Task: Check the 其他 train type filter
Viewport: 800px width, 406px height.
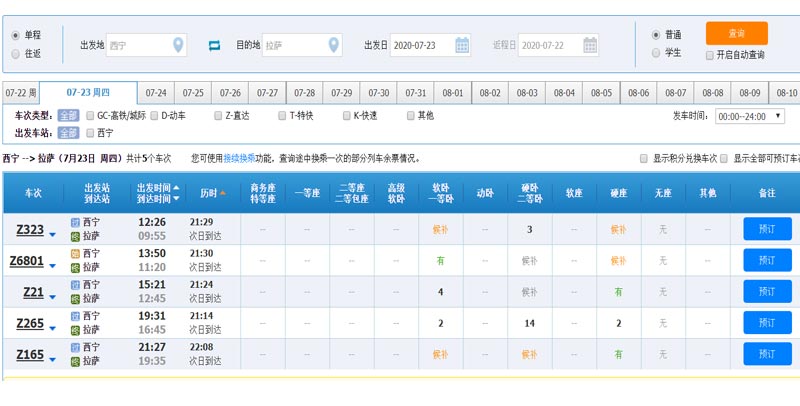Action: pyautogui.click(x=411, y=116)
